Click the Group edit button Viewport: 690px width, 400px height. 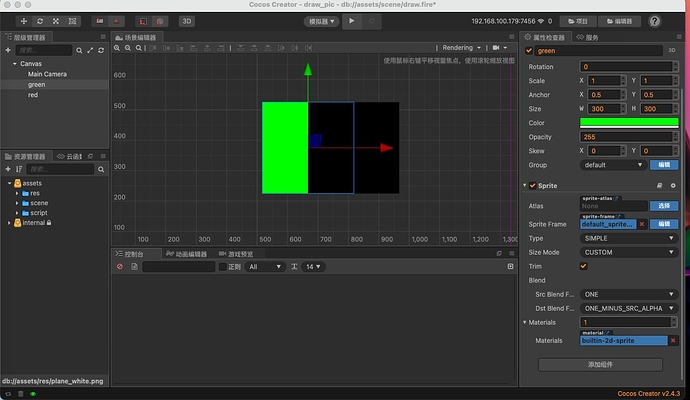pyautogui.click(x=664, y=165)
